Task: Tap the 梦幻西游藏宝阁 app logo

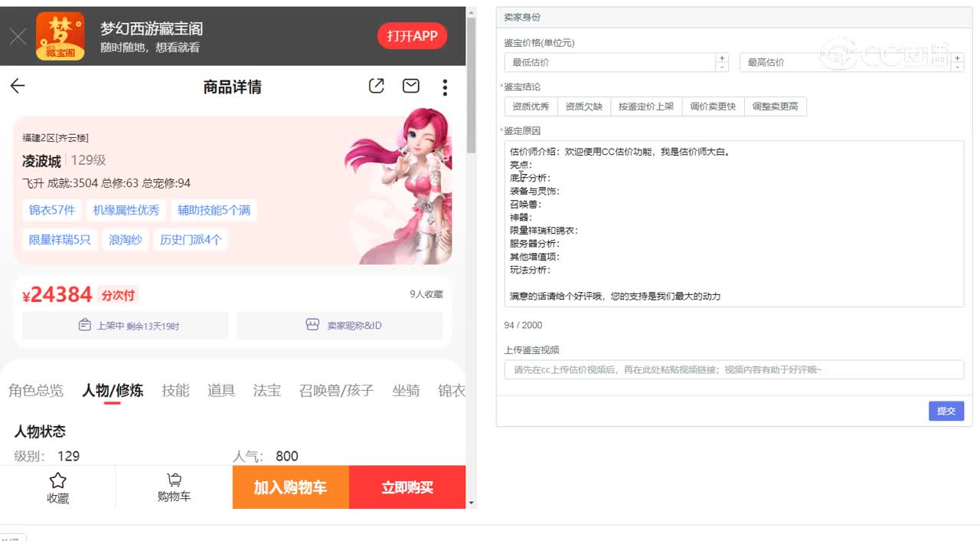Action: tap(60, 36)
